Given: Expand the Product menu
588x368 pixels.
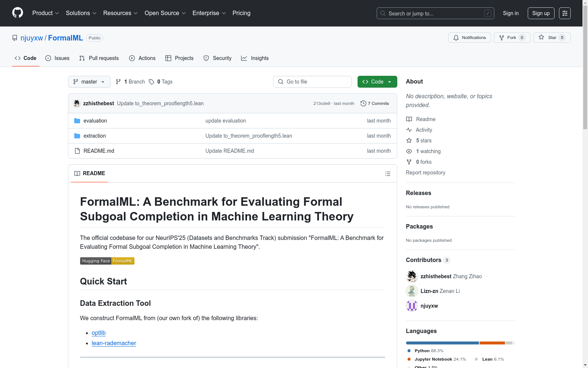Looking at the screenshot, I should 46,13.
